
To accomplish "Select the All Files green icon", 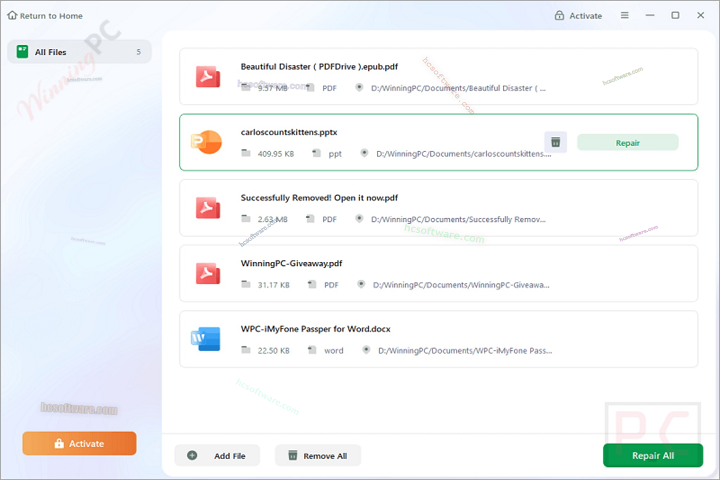I will point(22,51).
